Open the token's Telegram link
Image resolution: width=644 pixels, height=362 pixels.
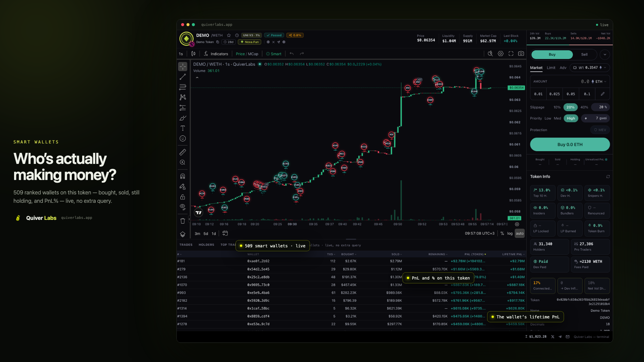coord(278,42)
